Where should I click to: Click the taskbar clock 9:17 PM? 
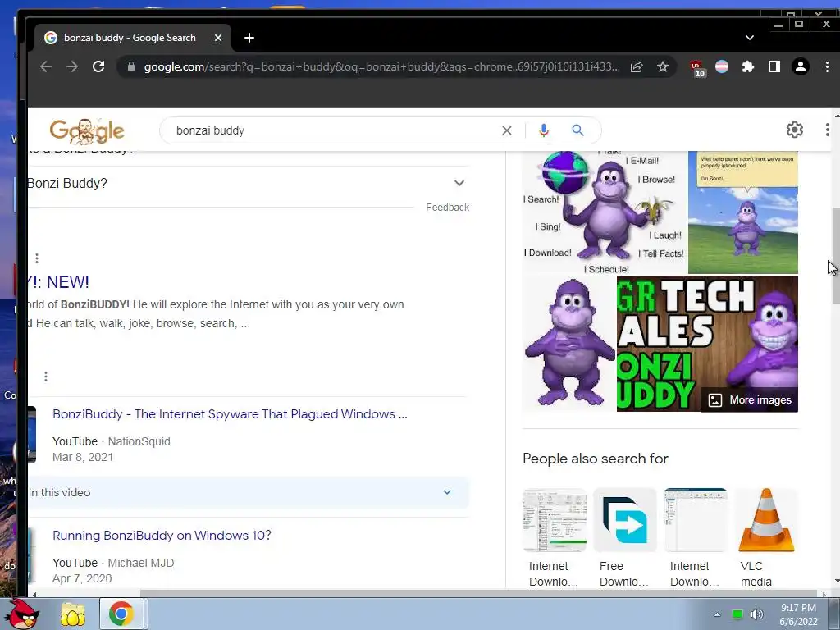click(x=798, y=614)
